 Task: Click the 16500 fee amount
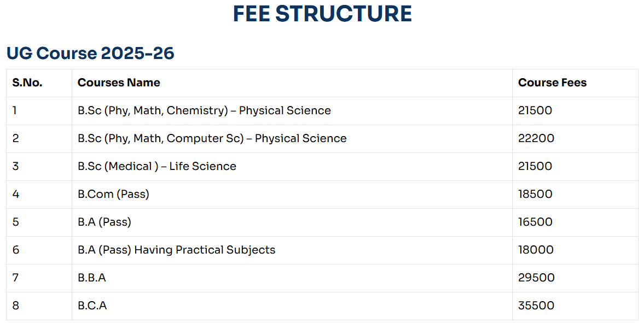(x=535, y=222)
